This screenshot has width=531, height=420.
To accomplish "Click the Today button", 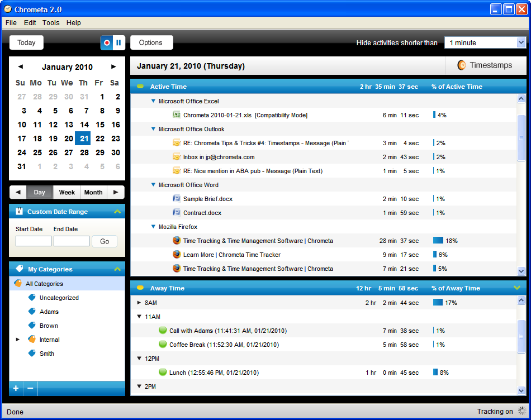I will pyautogui.click(x=26, y=42).
